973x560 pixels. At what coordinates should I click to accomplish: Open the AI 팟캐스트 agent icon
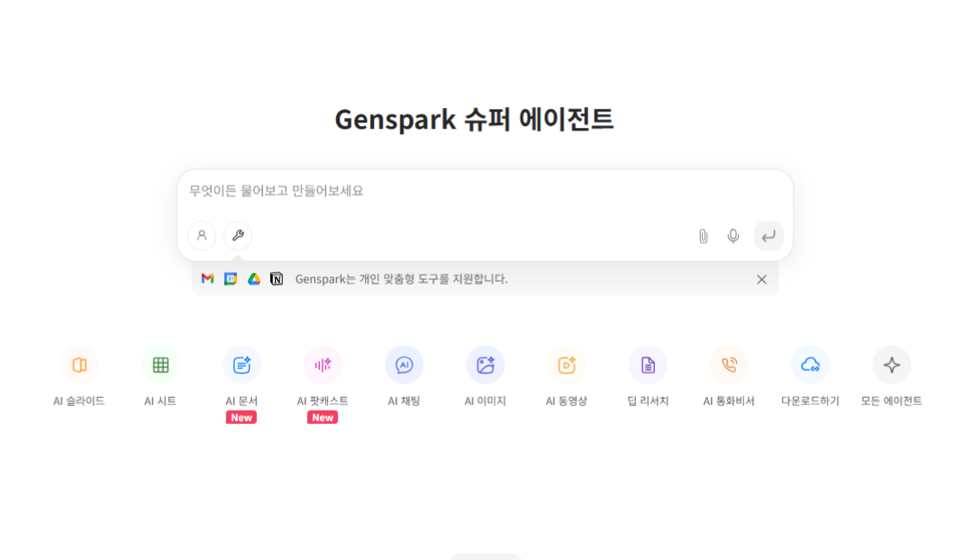(323, 365)
